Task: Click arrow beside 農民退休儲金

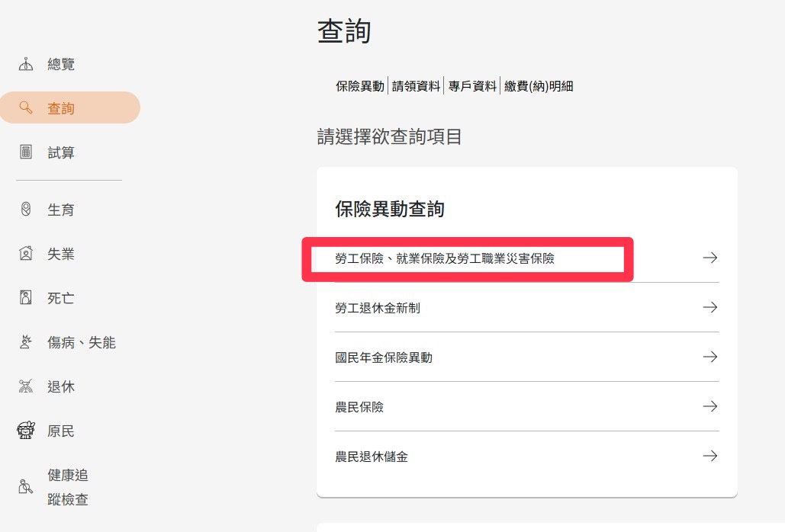Action: click(709, 457)
